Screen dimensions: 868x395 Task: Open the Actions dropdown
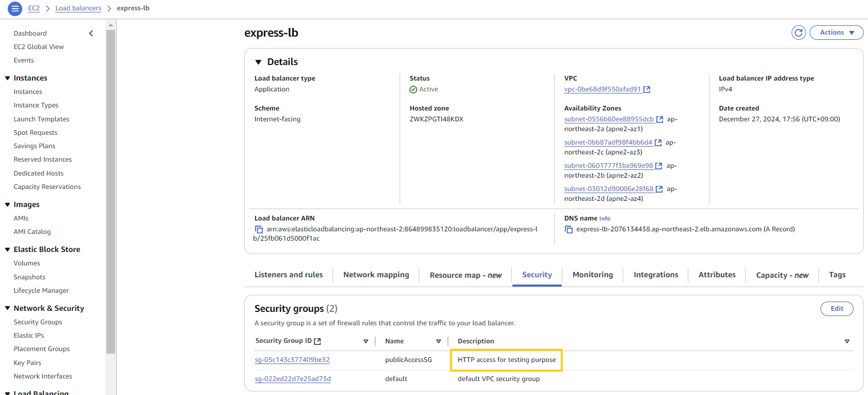click(836, 33)
